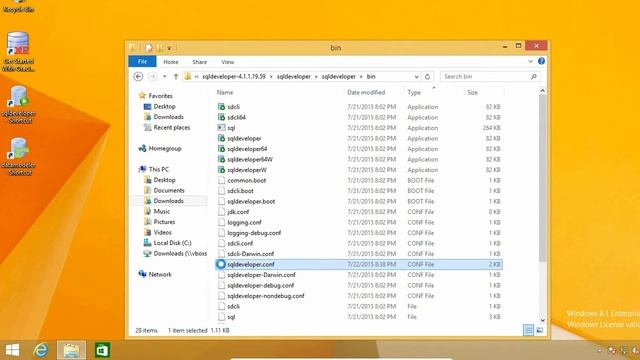Expand the ribbon with the chevron

pyautogui.click(x=530, y=61)
